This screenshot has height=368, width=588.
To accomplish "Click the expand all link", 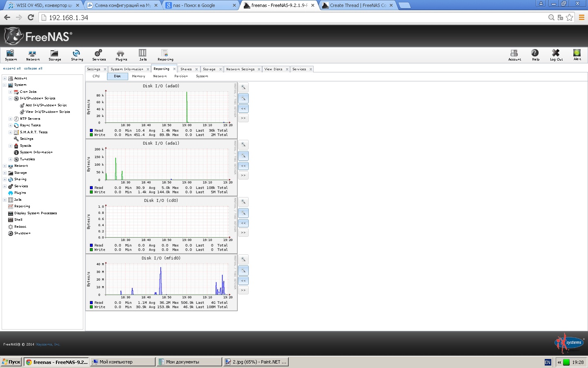I will tap(12, 68).
